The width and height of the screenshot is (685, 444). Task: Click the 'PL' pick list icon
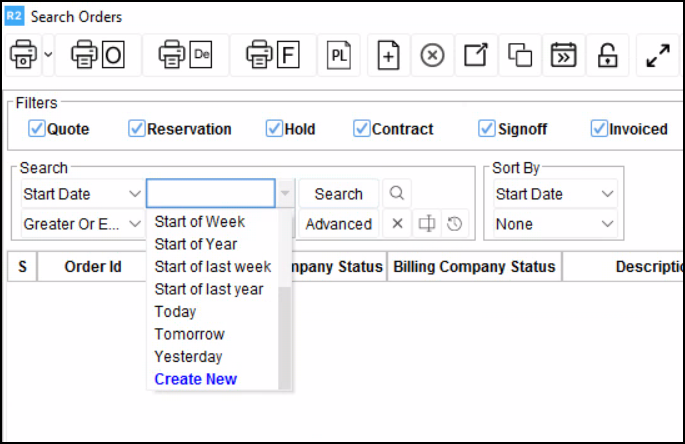click(x=338, y=56)
